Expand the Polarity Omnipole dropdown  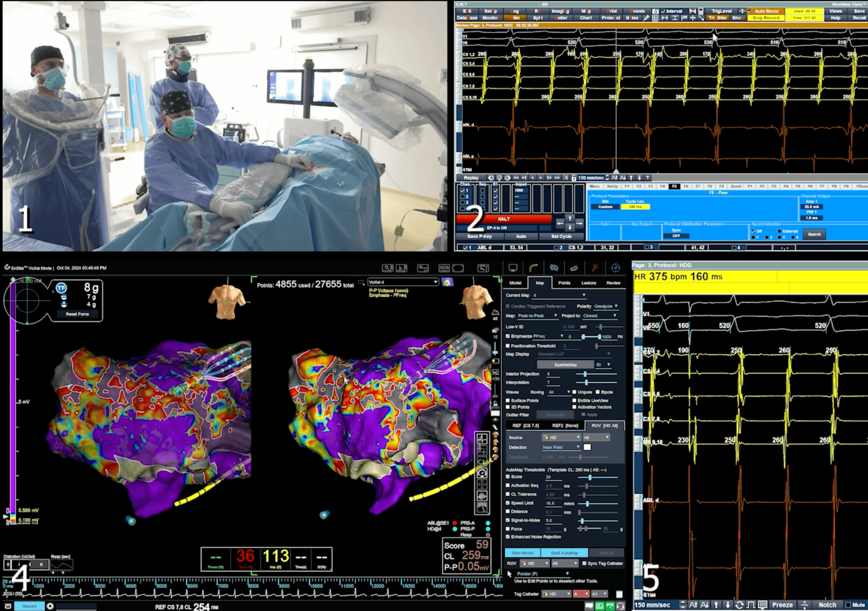coord(606,306)
